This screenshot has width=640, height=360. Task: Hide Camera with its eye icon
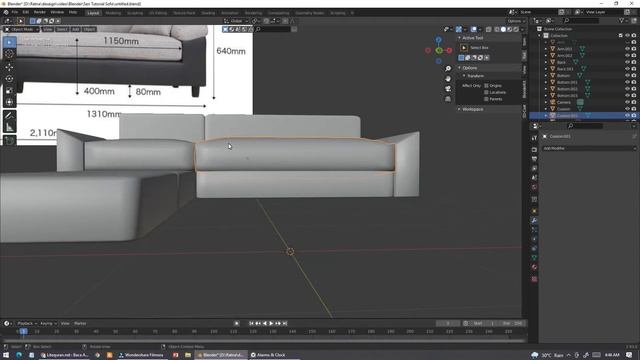coord(627,102)
